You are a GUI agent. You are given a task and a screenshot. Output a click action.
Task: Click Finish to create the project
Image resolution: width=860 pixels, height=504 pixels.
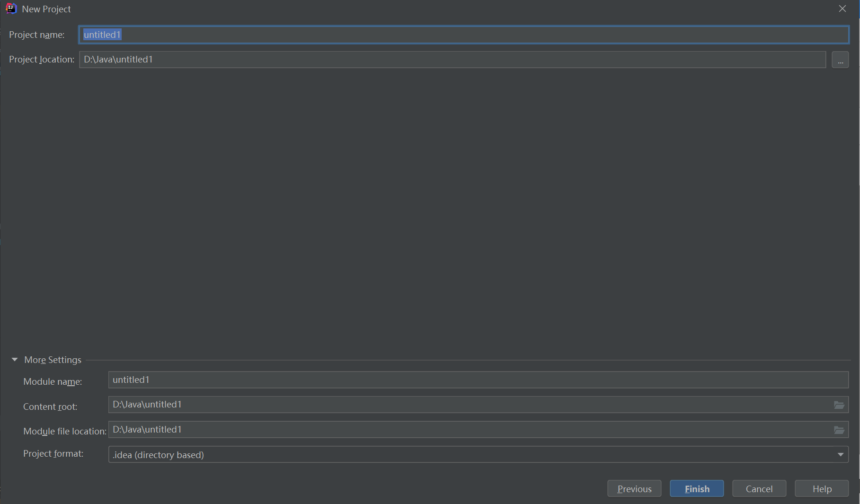click(697, 488)
